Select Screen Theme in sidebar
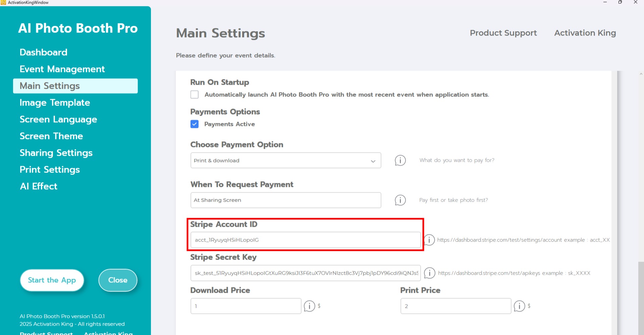 pos(51,136)
